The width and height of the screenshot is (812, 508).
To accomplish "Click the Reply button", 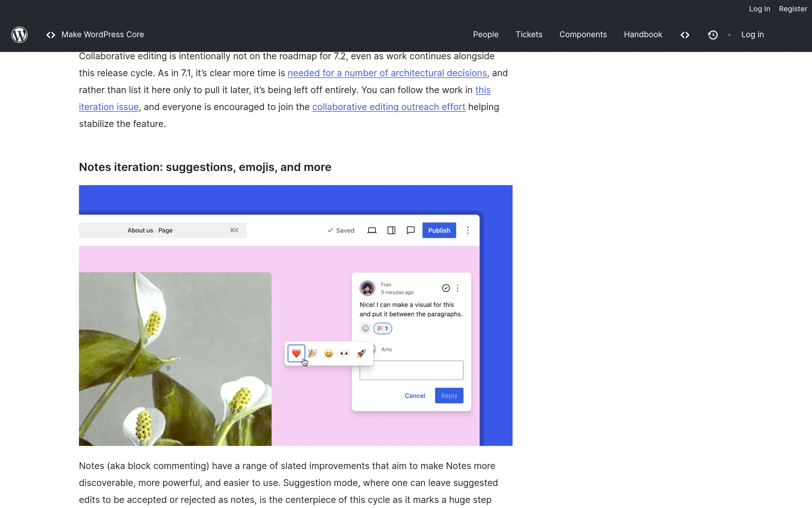I will point(449,396).
